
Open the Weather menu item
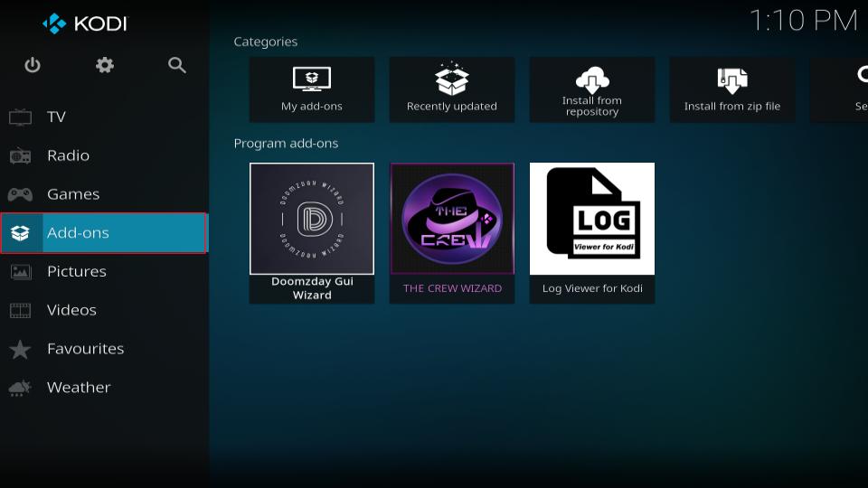point(104,388)
